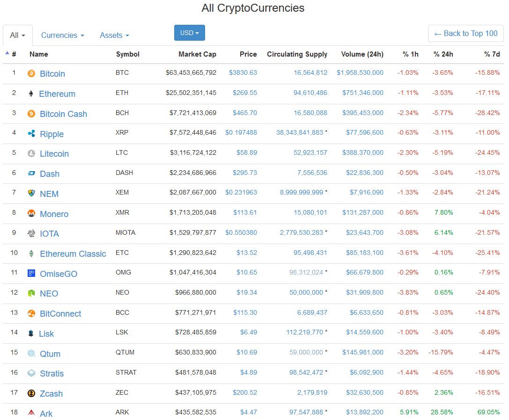
Task: Click Ark 7d change 69.05%
Action: (488, 412)
